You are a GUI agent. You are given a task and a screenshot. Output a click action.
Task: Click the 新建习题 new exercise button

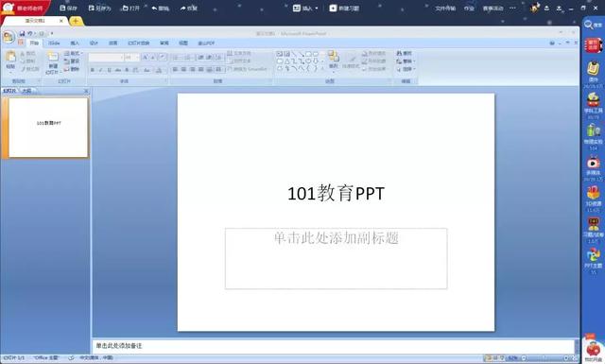344,8
